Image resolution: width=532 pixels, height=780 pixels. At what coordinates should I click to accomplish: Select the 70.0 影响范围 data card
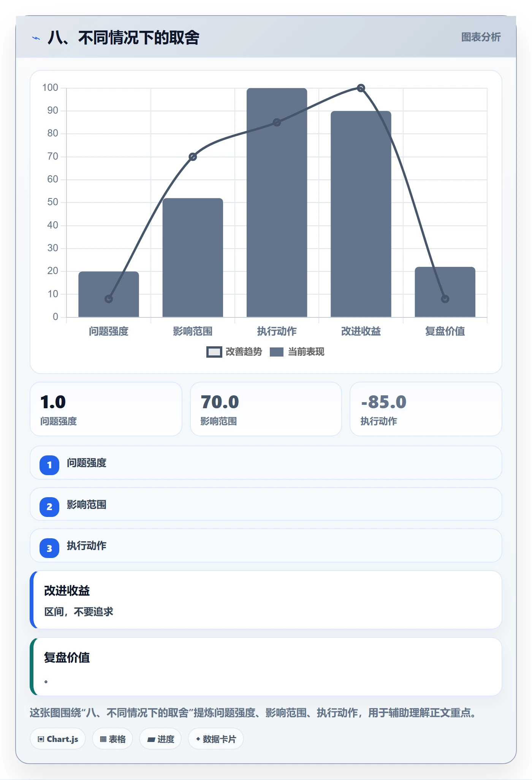(x=266, y=409)
